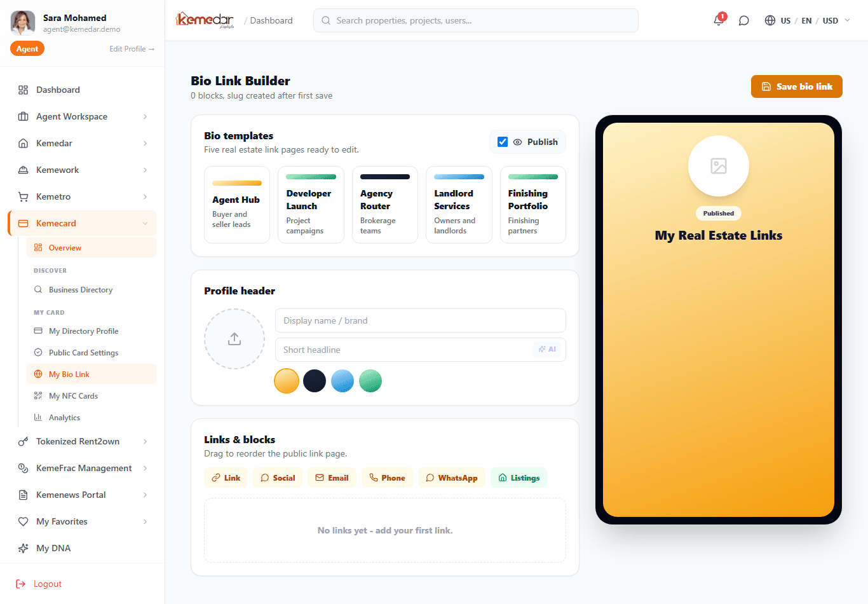
Task: Click the My DNA sparkle icon
Action: pos(24,548)
